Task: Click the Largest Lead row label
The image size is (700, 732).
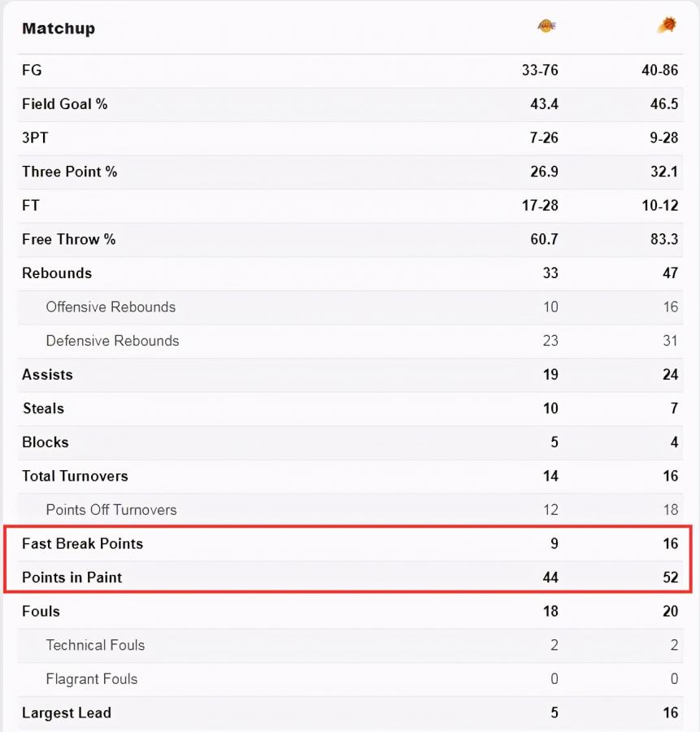Action: [x=67, y=712]
